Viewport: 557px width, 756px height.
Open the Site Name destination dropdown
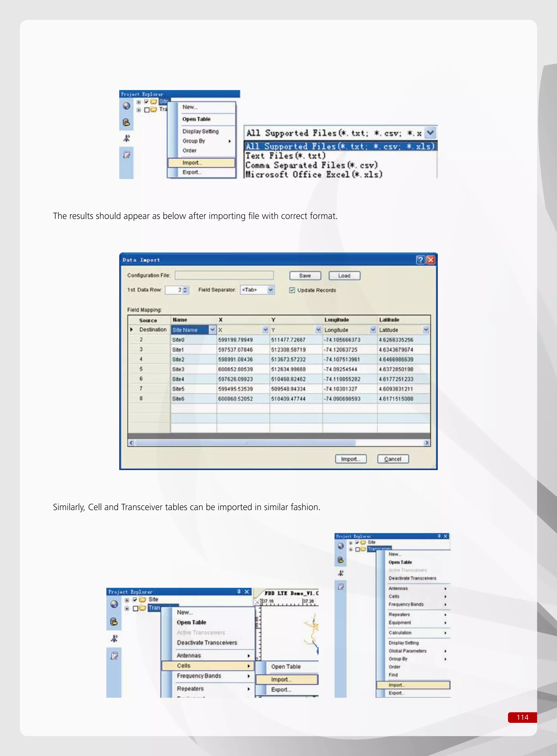pos(212,329)
